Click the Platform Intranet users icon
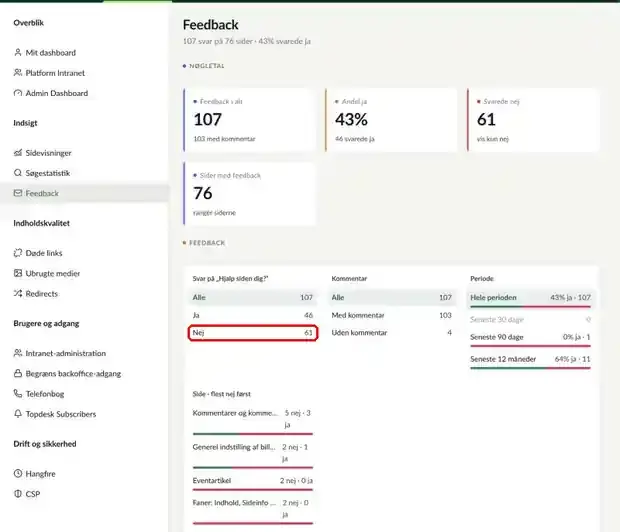 [18, 72]
